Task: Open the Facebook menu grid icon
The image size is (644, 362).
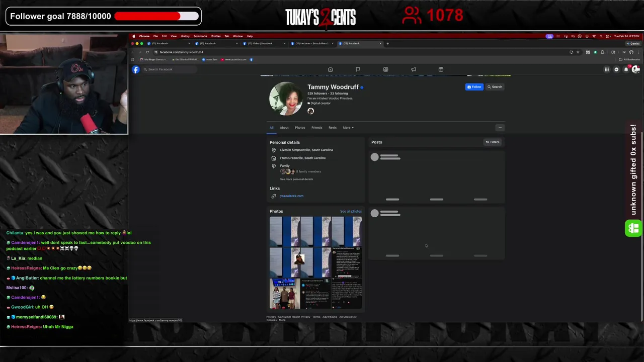Action: [607, 69]
